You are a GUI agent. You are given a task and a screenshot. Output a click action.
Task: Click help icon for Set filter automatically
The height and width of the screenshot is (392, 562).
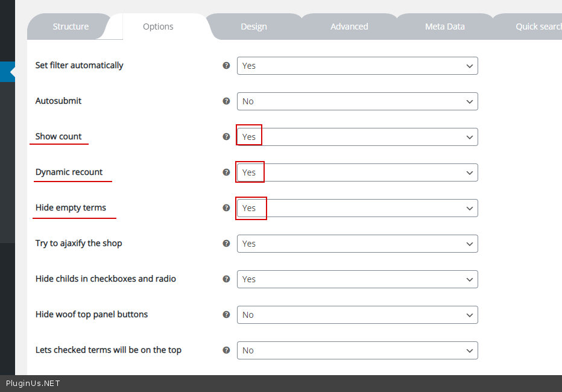[x=226, y=65]
